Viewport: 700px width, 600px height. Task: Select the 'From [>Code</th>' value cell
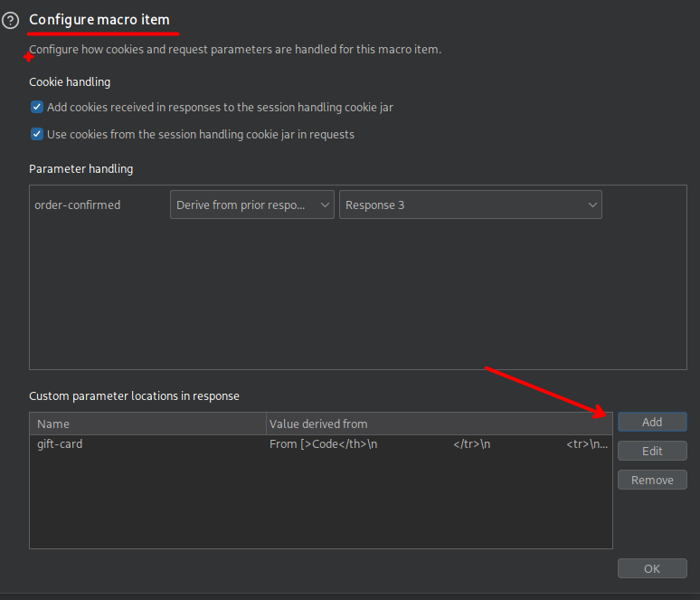tap(439, 444)
